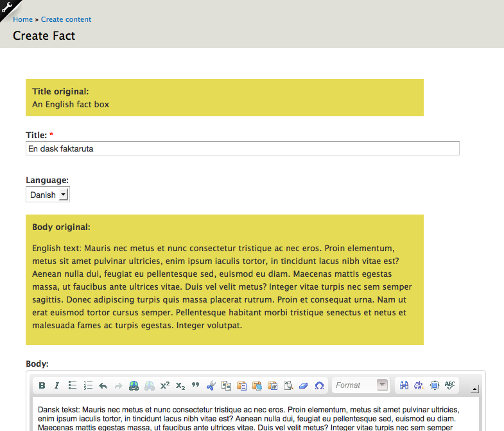Open the Language dropdown set to Danish
This screenshot has width=504, height=431.
pyautogui.click(x=48, y=195)
